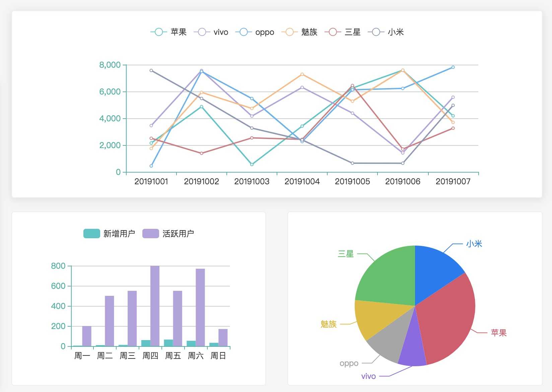
Task: Click the 周六 活跃用户 bar
Action: point(200,307)
